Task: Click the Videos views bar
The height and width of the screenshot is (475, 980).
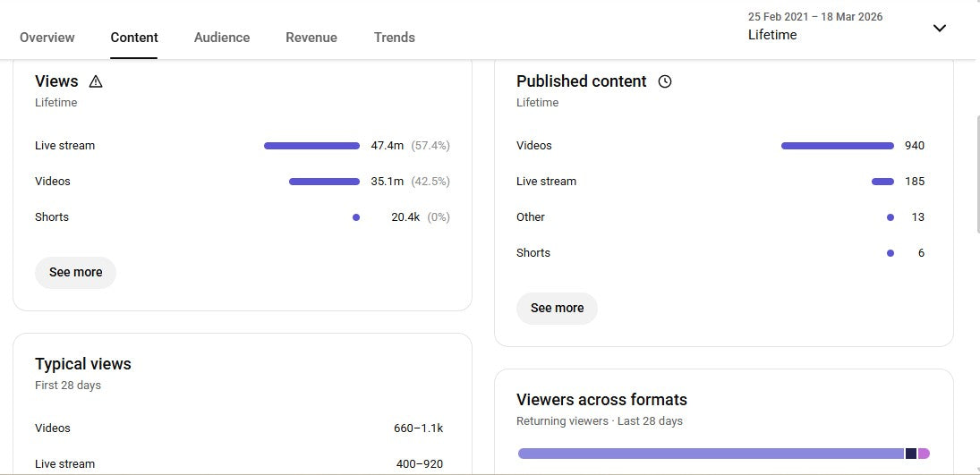Action: [324, 182]
